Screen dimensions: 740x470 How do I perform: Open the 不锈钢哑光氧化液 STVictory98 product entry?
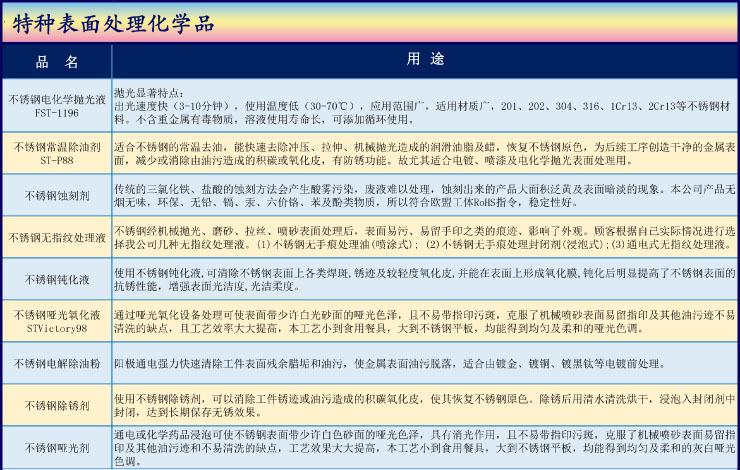point(56,321)
